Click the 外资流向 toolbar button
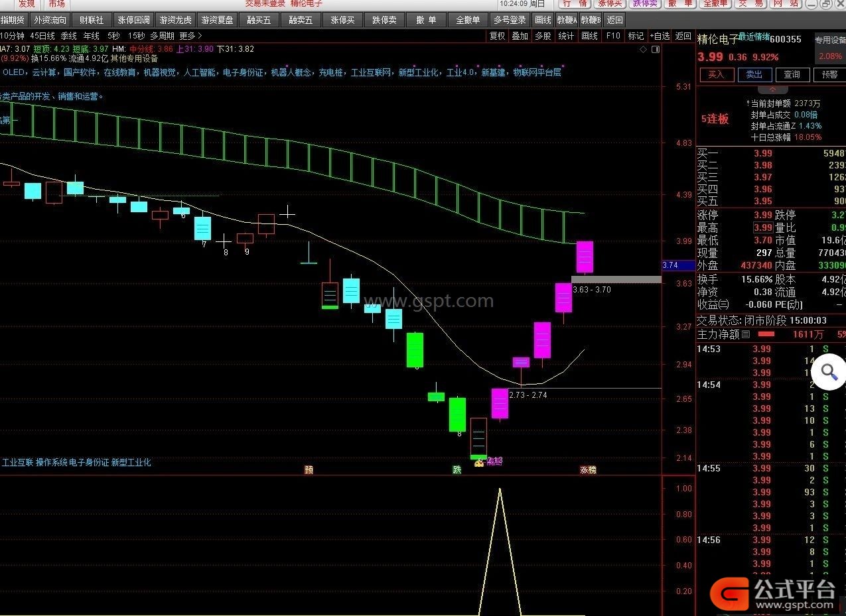The height and width of the screenshot is (616, 846). tap(50, 20)
